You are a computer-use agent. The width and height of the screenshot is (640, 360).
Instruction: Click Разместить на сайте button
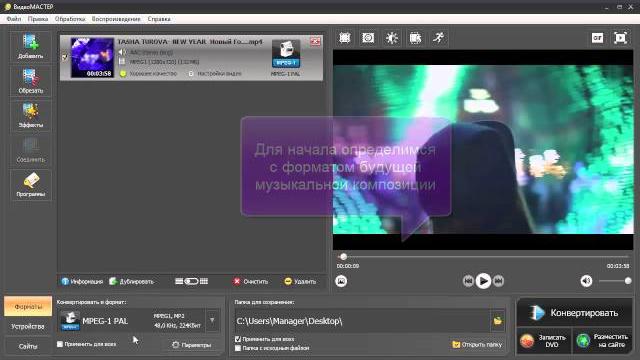click(x=602, y=341)
